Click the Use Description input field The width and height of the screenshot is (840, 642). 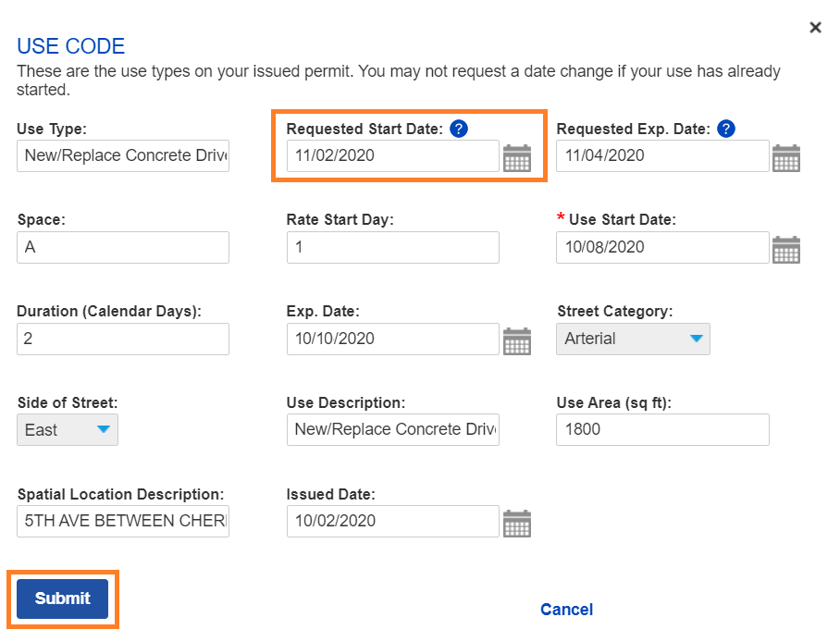click(x=392, y=429)
